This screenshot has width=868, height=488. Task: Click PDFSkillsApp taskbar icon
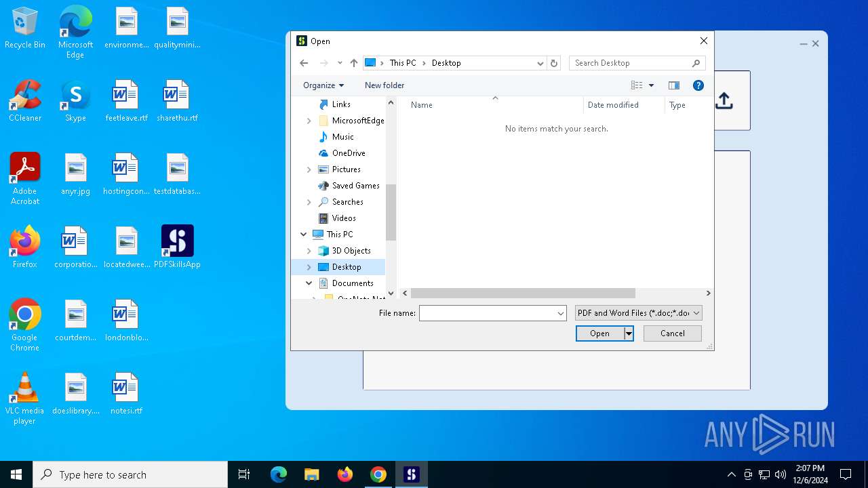(x=412, y=474)
